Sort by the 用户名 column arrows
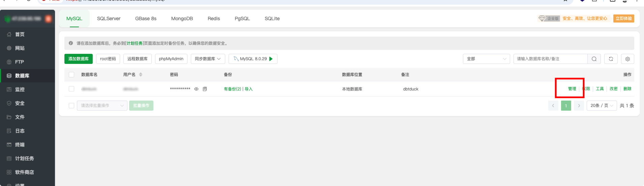The image size is (644, 186). tap(141, 75)
